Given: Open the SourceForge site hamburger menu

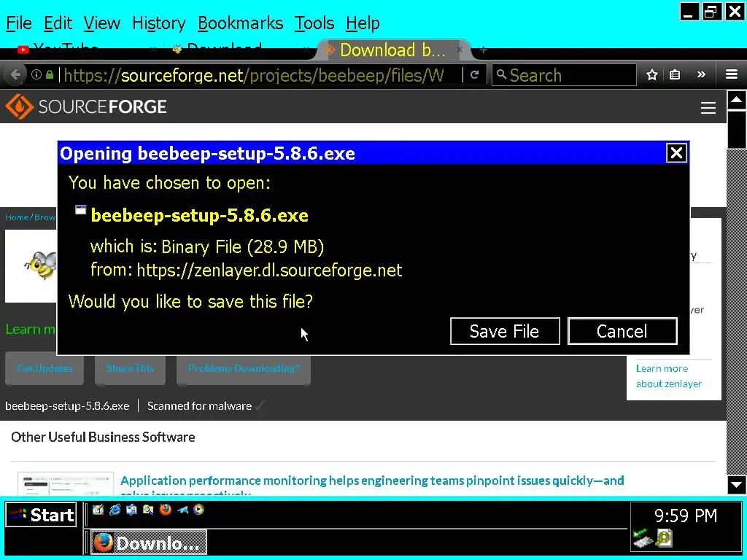Looking at the screenshot, I should coord(708,108).
